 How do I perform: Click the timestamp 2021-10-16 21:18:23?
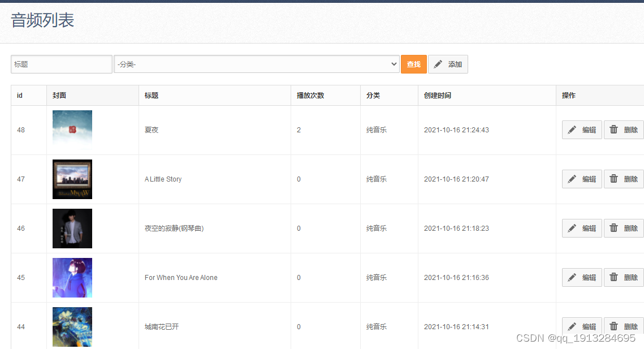[456, 228]
